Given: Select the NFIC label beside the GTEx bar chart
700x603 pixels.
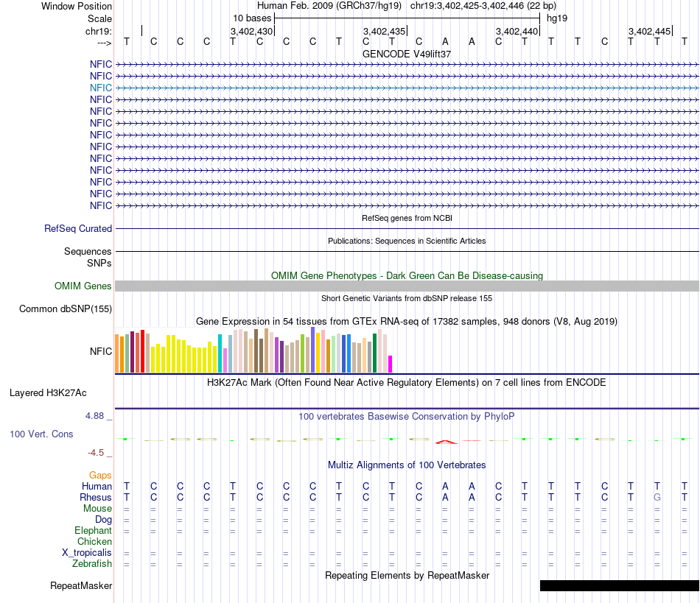Looking at the screenshot, I should tap(100, 351).
